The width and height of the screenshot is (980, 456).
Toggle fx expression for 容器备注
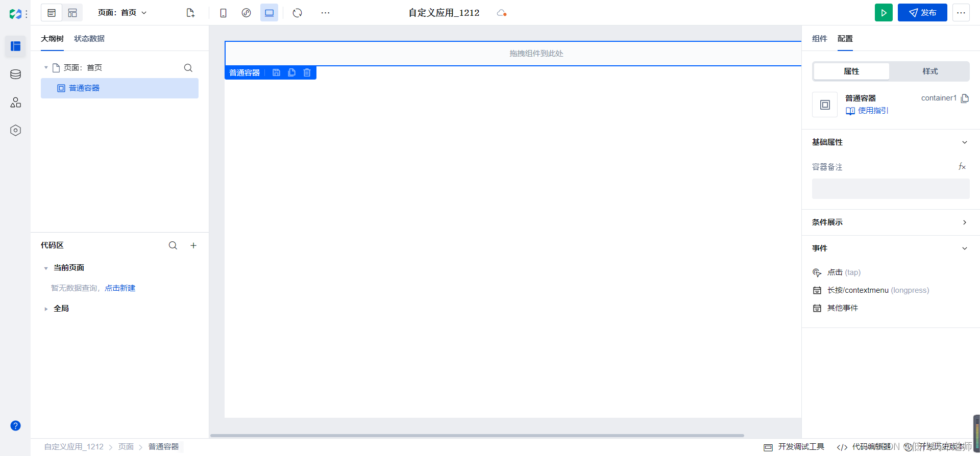(x=962, y=167)
